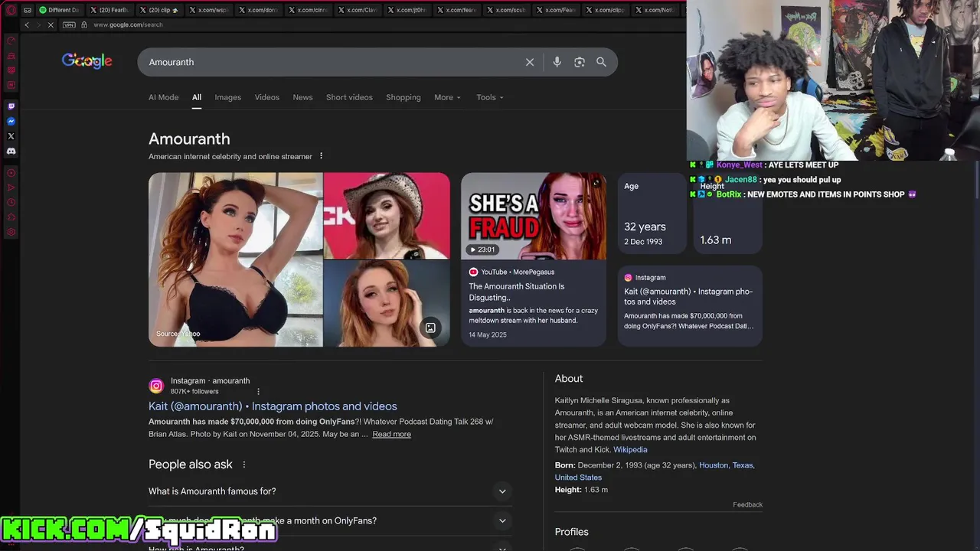Image resolution: width=980 pixels, height=551 pixels.
Task: Open the image gallery icon on photos
Action: click(430, 328)
